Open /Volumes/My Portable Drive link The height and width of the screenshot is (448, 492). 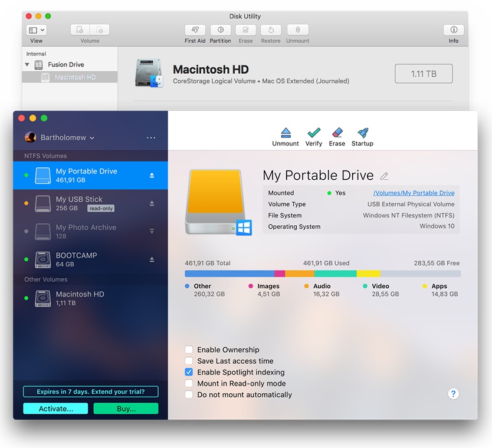pos(414,193)
